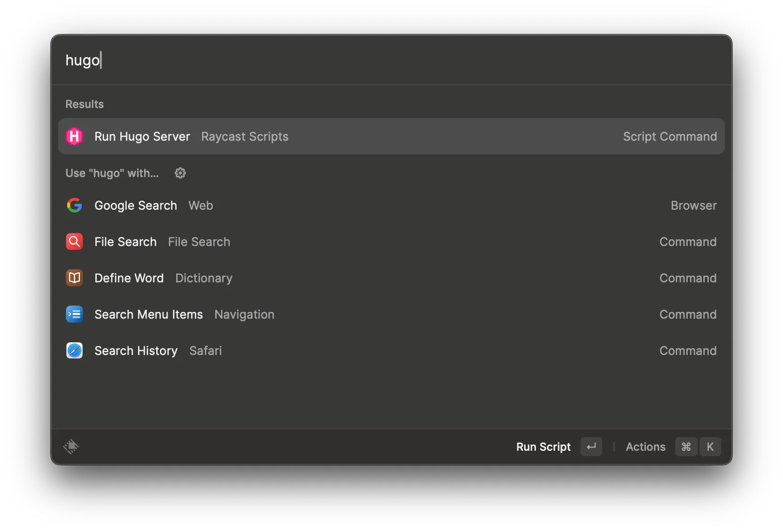Click the blue Search Menu Items icon
The width and height of the screenshot is (783, 532).
click(74, 315)
